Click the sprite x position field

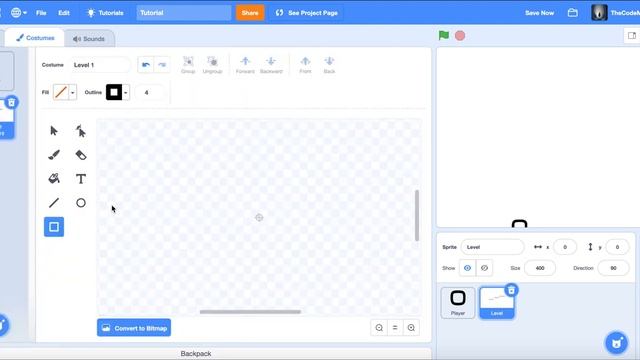(565, 247)
